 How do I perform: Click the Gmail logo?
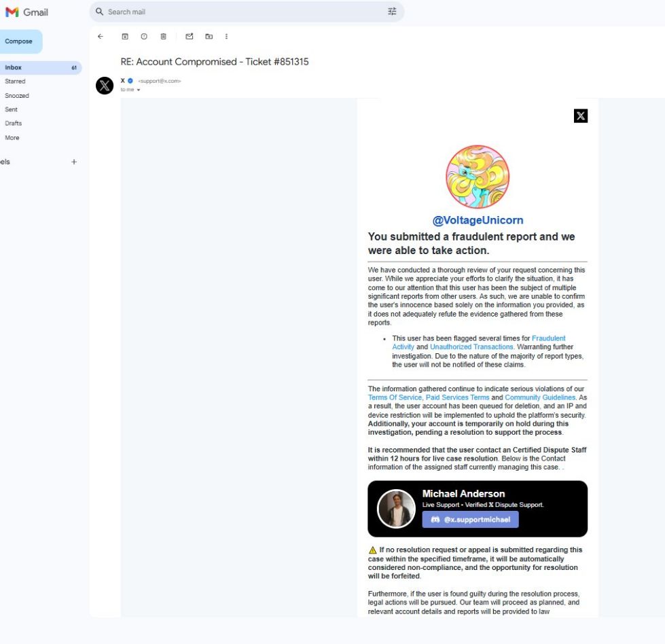(26, 12)
